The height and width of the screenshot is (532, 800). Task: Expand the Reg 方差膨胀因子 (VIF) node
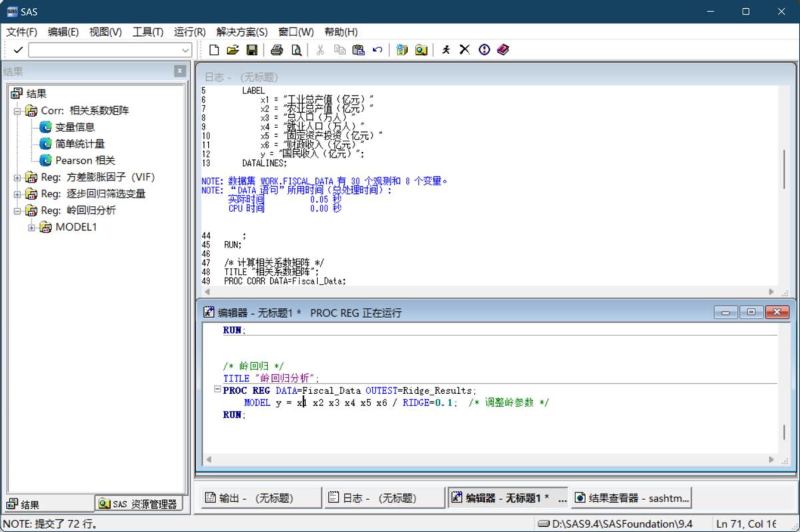(x=17, y=177)
